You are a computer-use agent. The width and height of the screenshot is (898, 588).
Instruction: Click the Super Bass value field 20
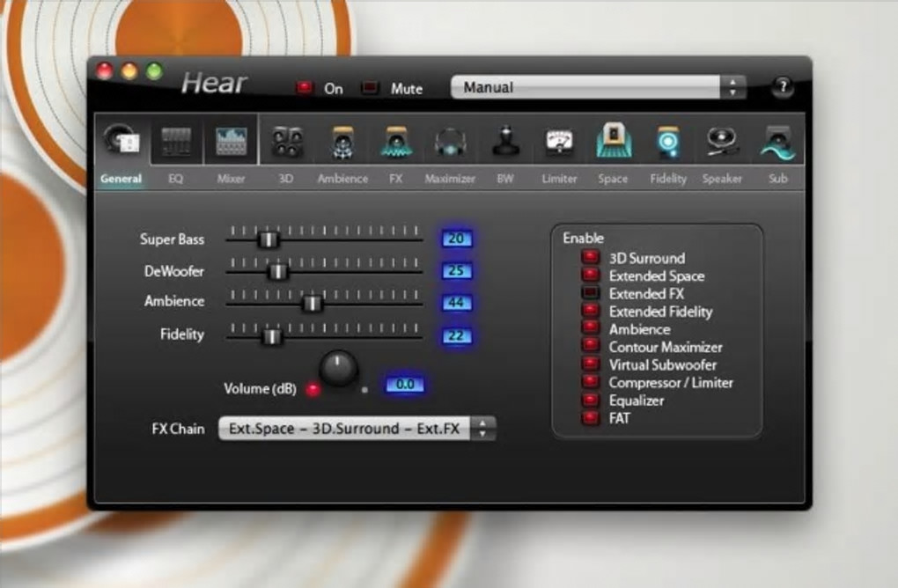[x=456, y=239]
